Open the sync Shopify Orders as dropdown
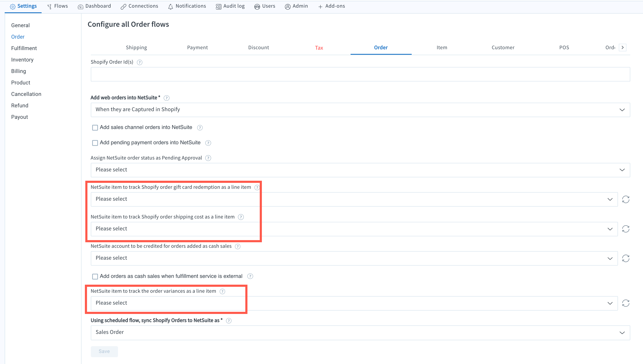 pos(360,332)
